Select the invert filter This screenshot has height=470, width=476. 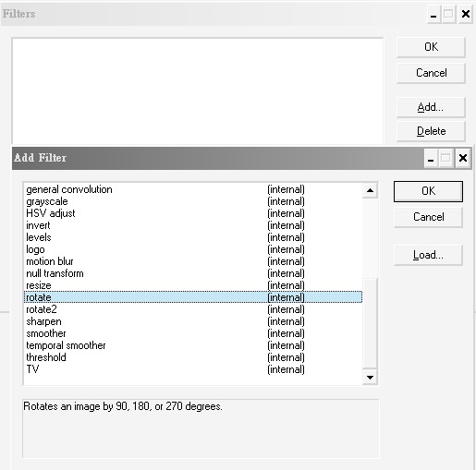(x=193, y=225)
